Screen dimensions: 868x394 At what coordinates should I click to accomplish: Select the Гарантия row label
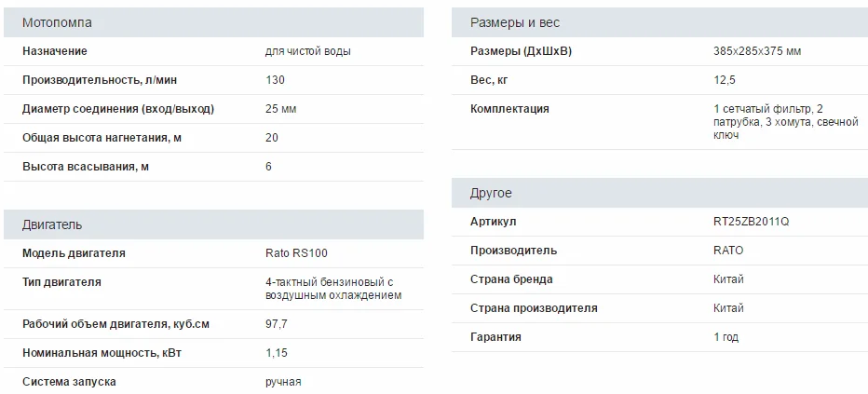(496, 337)
